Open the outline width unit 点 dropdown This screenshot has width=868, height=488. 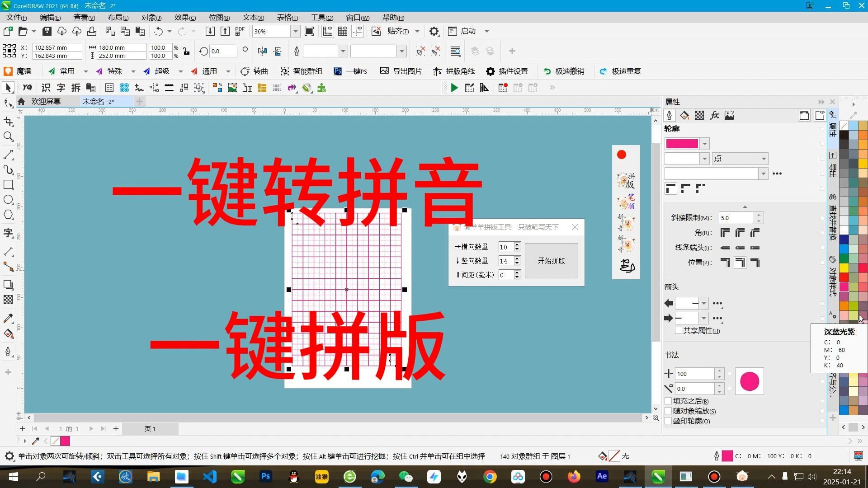pos(762,159)
